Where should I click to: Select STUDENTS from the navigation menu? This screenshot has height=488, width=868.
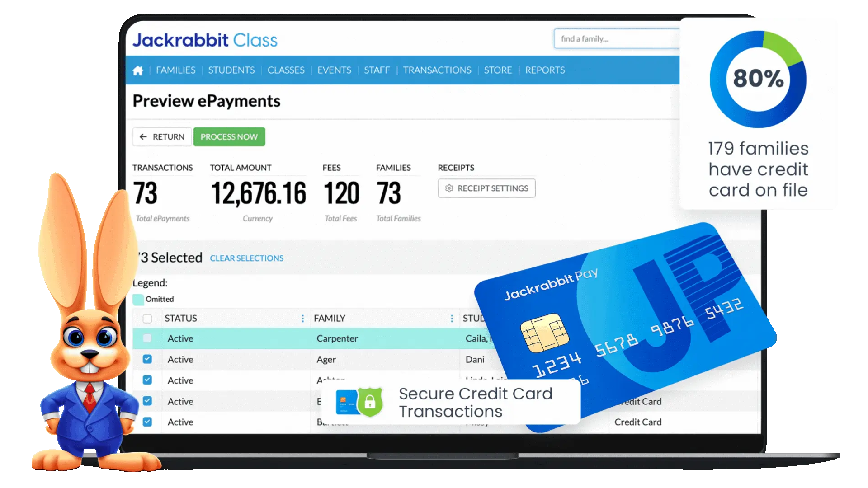pos(231,70)
